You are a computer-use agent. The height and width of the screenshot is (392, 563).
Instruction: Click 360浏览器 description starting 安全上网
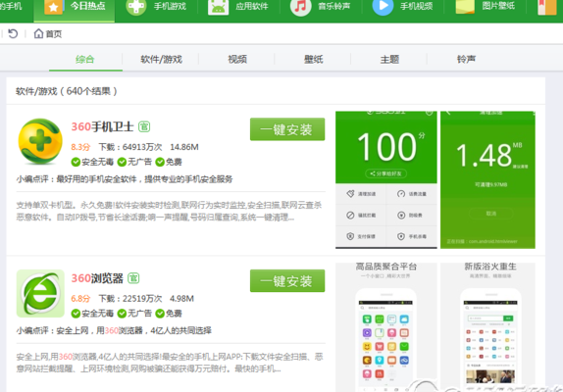coord(170,363)
